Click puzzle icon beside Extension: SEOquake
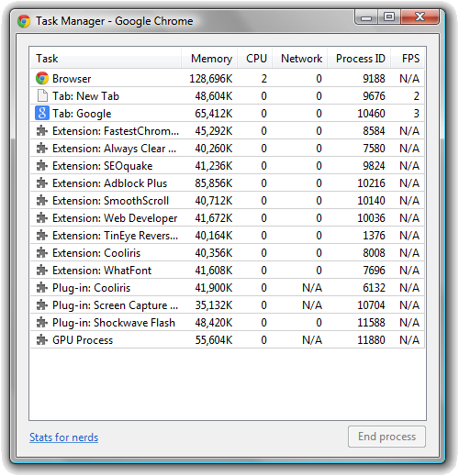 [42, 166]
